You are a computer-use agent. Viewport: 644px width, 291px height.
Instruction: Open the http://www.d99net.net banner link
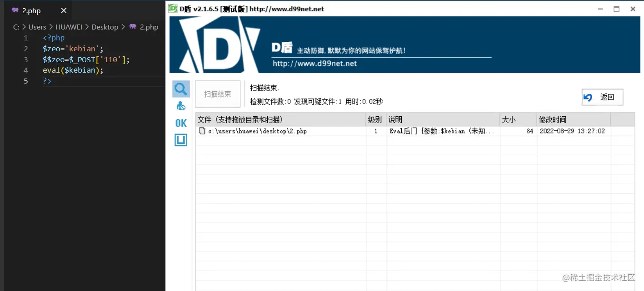click(x=315, y=64)
